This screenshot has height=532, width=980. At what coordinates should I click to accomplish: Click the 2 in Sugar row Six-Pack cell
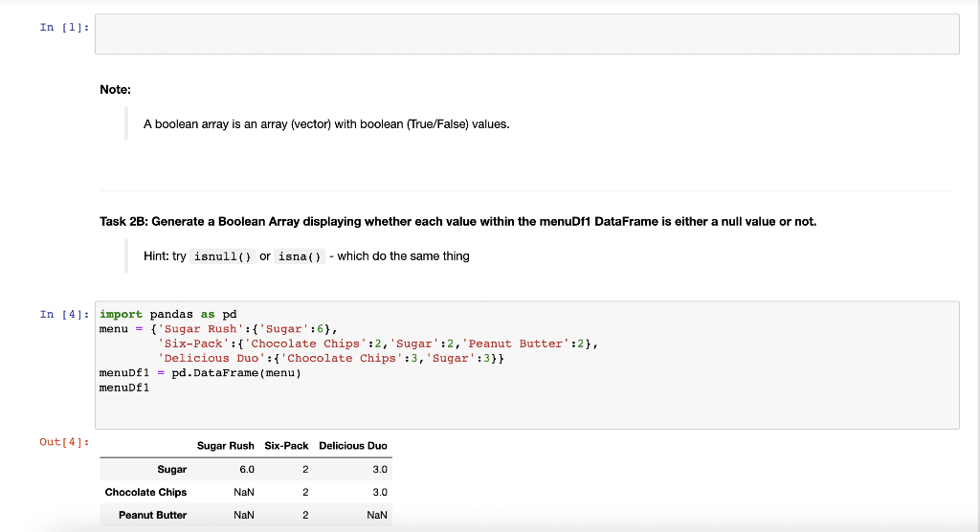click(305, 470)
